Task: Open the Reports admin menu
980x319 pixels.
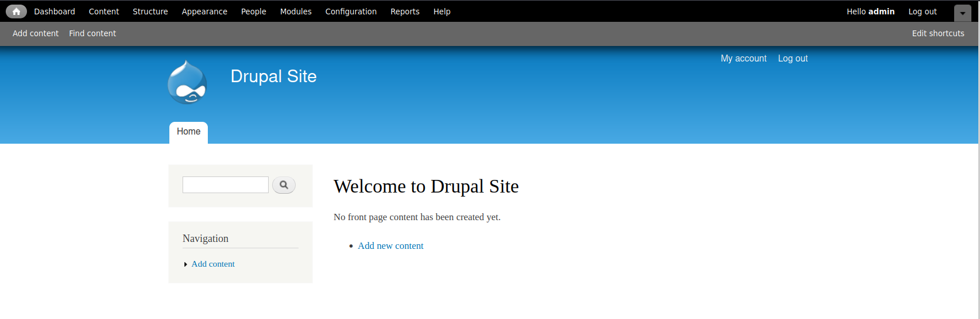Action: point(405,11)
